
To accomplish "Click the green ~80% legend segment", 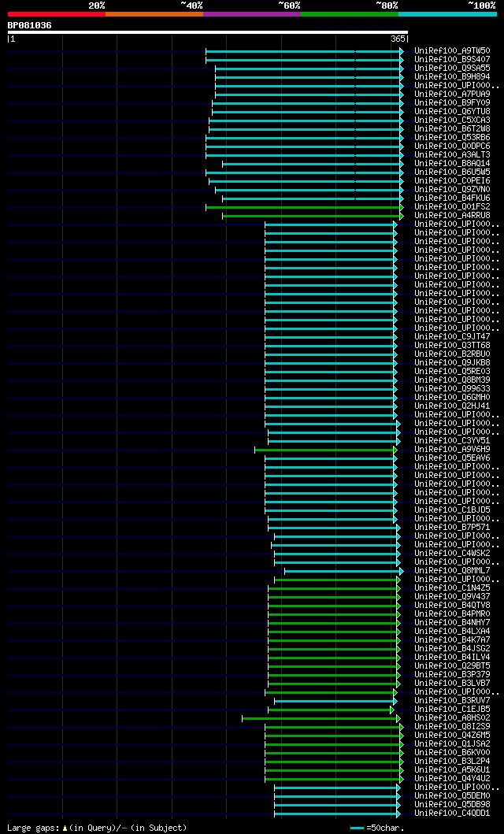I will 350,14.
